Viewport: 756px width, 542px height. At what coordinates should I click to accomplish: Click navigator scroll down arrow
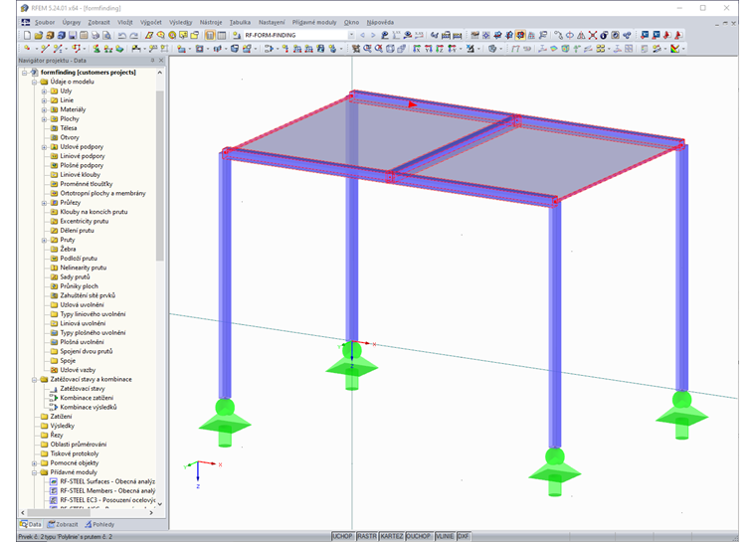pos(159,504)
